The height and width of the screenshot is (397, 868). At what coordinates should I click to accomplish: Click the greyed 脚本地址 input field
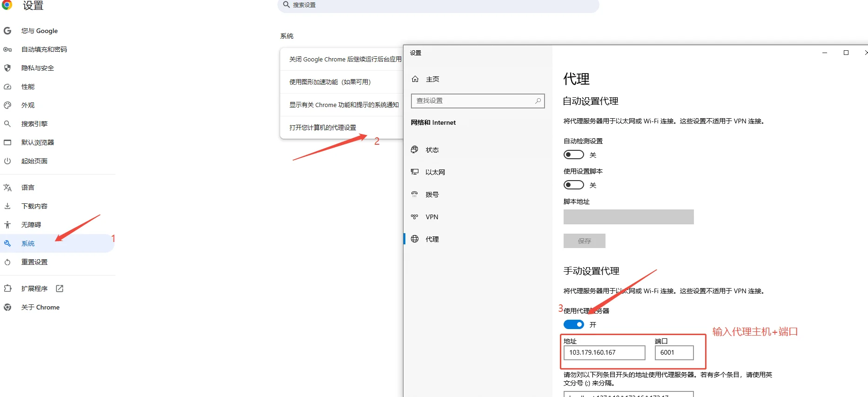pos(628,217)
